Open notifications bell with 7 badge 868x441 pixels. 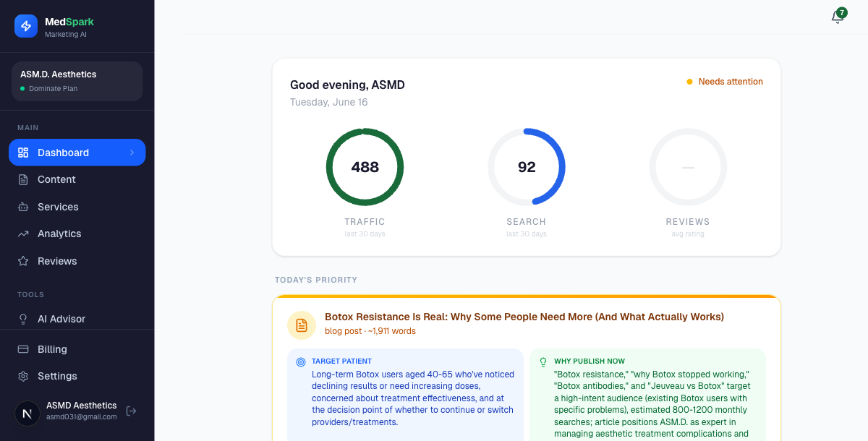[x=838, y=16]
